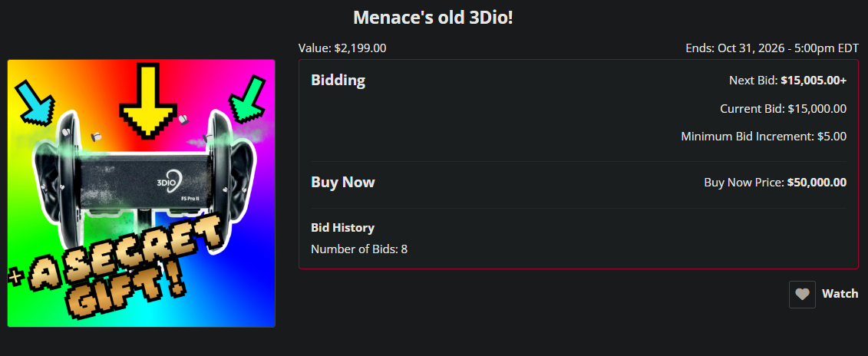Click the yellow pixel arrow in the image
The image size is (868, 356).
tap(148, 101)
